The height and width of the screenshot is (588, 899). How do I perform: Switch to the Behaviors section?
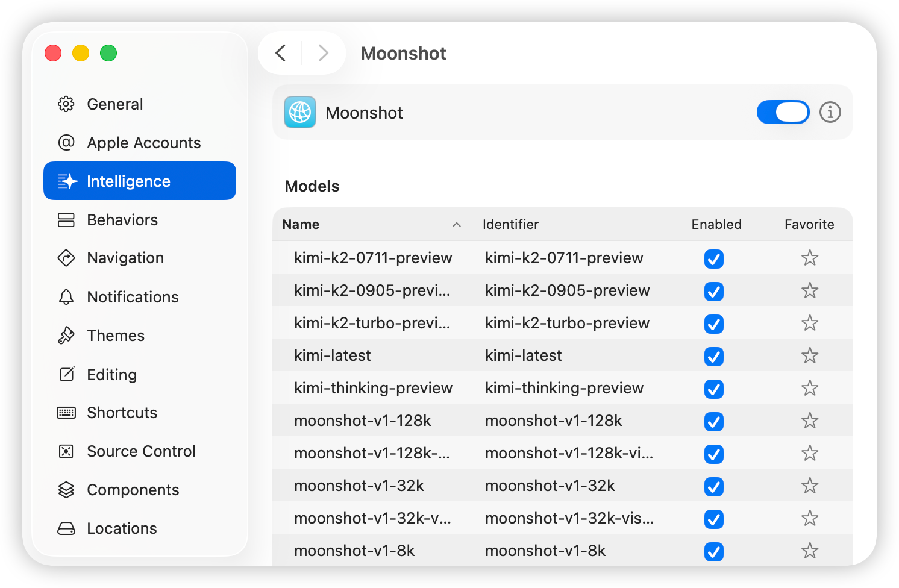point(122,219)
